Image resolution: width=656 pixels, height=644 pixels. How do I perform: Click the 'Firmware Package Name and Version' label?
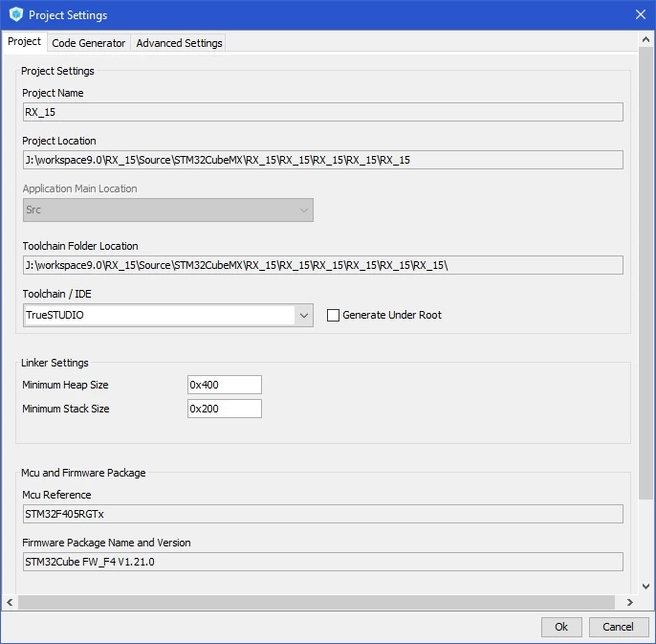106,543
